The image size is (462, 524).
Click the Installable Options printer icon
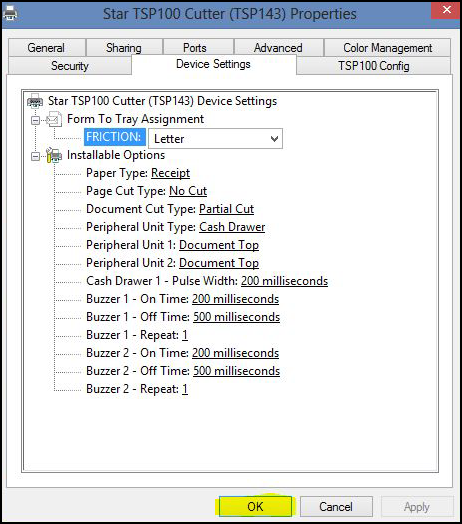pyautogui.click(x=54, y=155)
